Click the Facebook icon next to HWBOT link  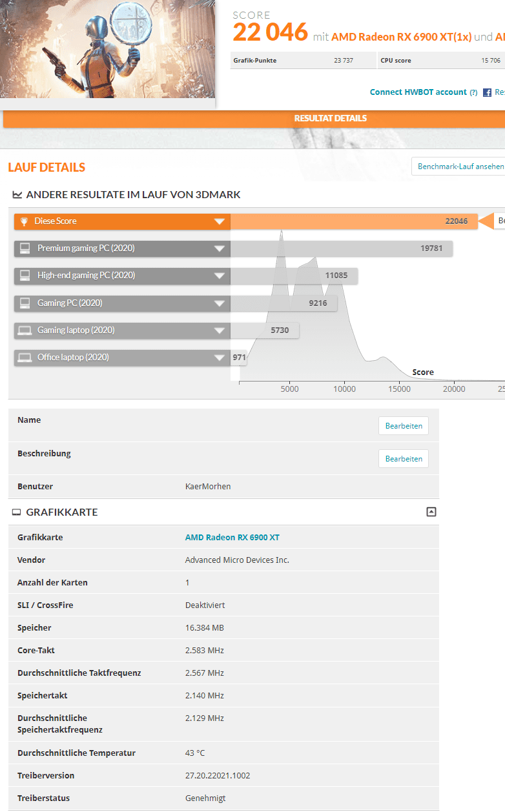(x=487, y=92)
